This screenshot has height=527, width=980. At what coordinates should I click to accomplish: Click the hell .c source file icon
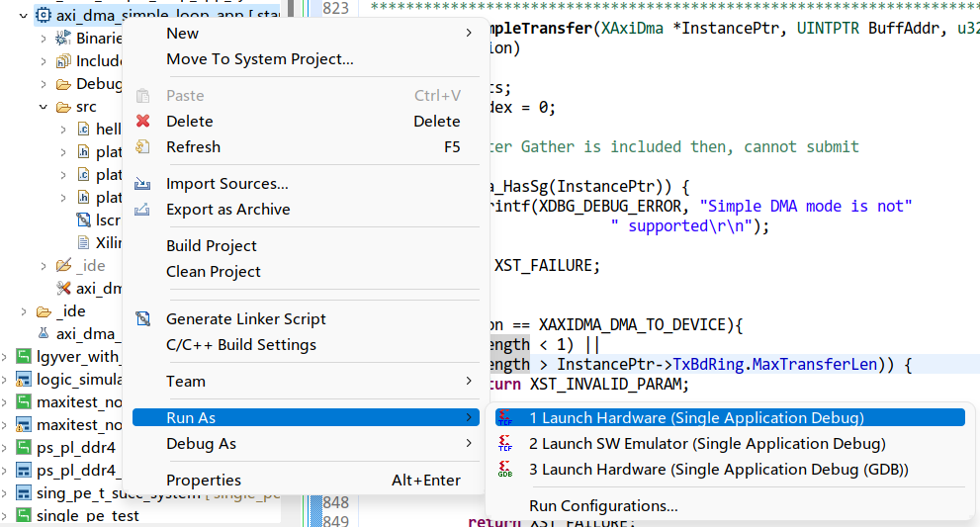[83, 129]
